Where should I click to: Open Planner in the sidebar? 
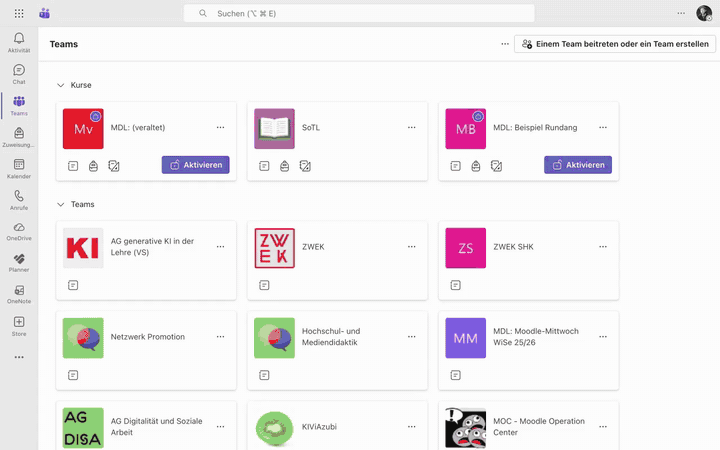point(19,263)
